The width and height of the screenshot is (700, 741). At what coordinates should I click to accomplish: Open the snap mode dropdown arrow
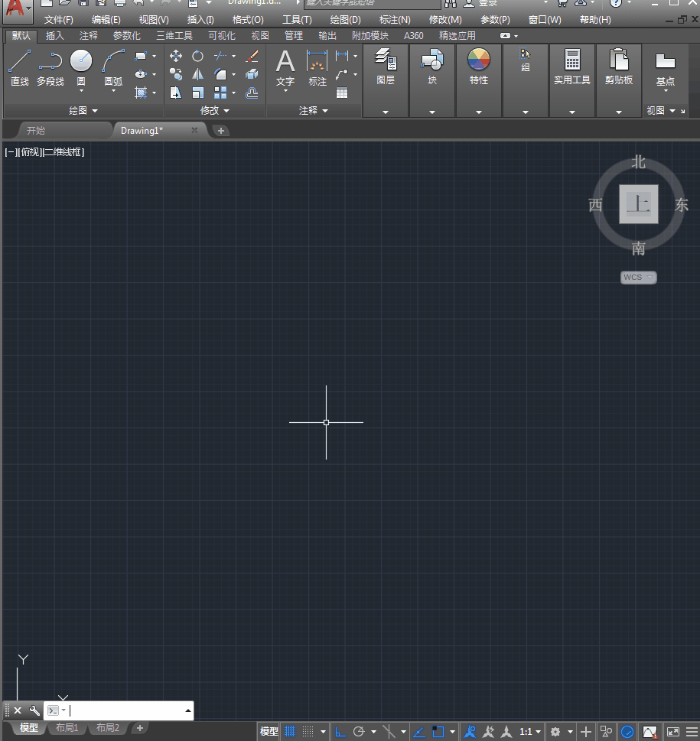coord(323,732)
